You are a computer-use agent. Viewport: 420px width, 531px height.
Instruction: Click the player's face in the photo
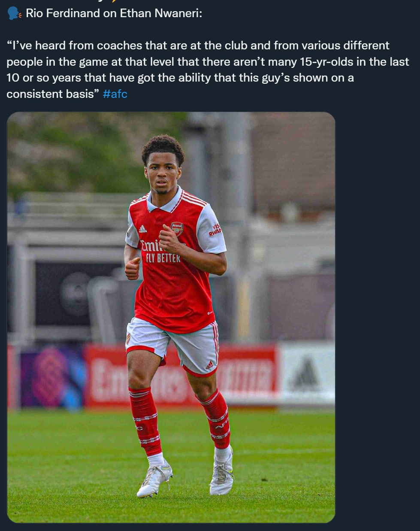[163, 172]
